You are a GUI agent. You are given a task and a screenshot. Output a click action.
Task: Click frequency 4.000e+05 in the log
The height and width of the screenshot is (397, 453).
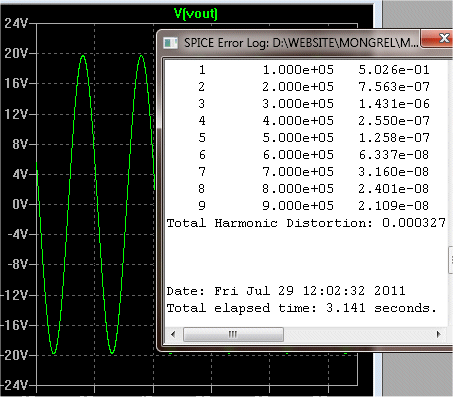[298, 121]
